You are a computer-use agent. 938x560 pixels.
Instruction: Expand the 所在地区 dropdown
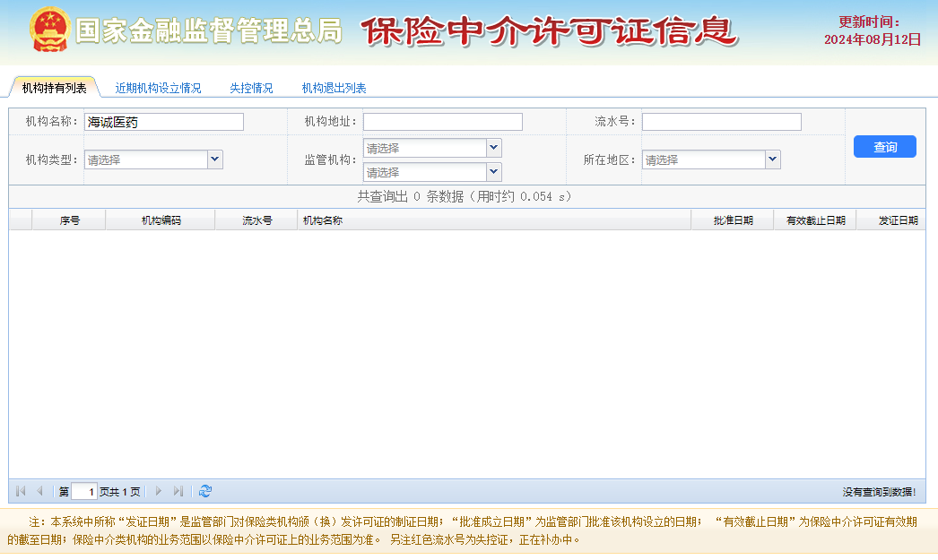point(772,159)
